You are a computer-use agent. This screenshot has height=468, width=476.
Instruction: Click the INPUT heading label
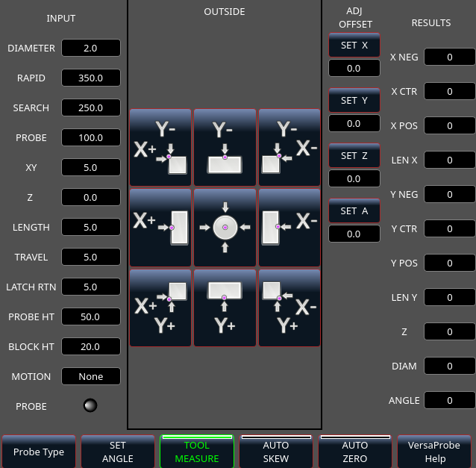point(60,18)
